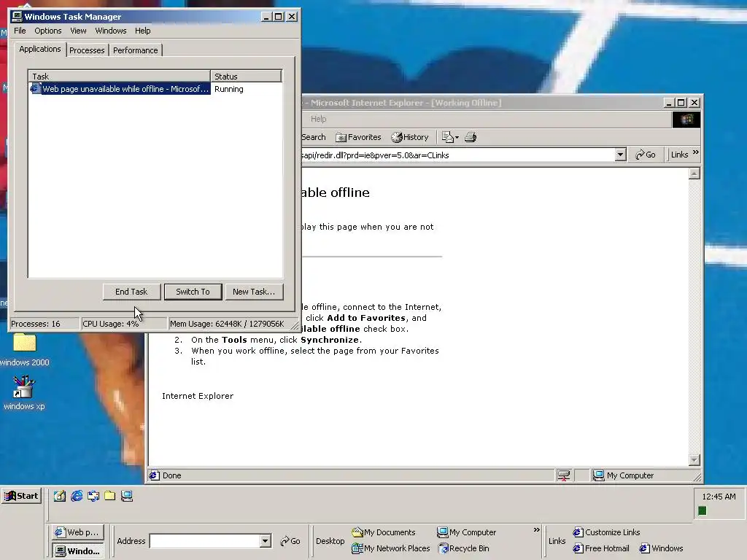Open the View menu in Task Manager
The height and width of the screenshot is (560, 747).
78,31
